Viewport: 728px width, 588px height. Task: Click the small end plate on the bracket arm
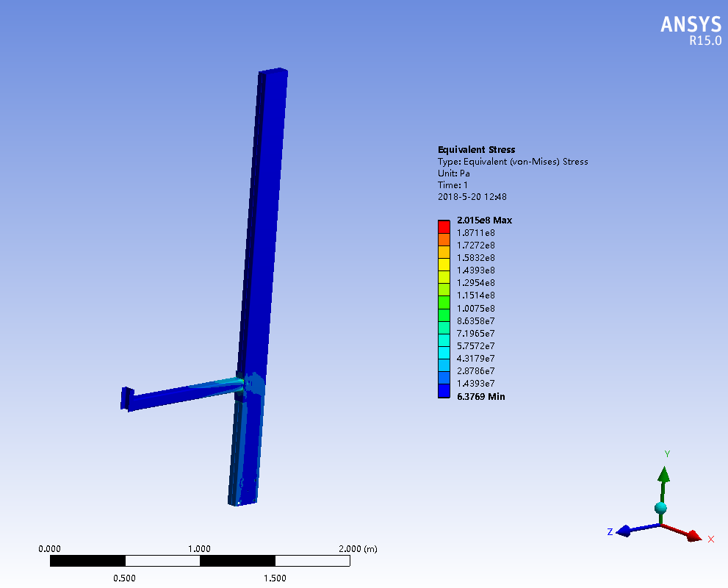tap(126, 398)
